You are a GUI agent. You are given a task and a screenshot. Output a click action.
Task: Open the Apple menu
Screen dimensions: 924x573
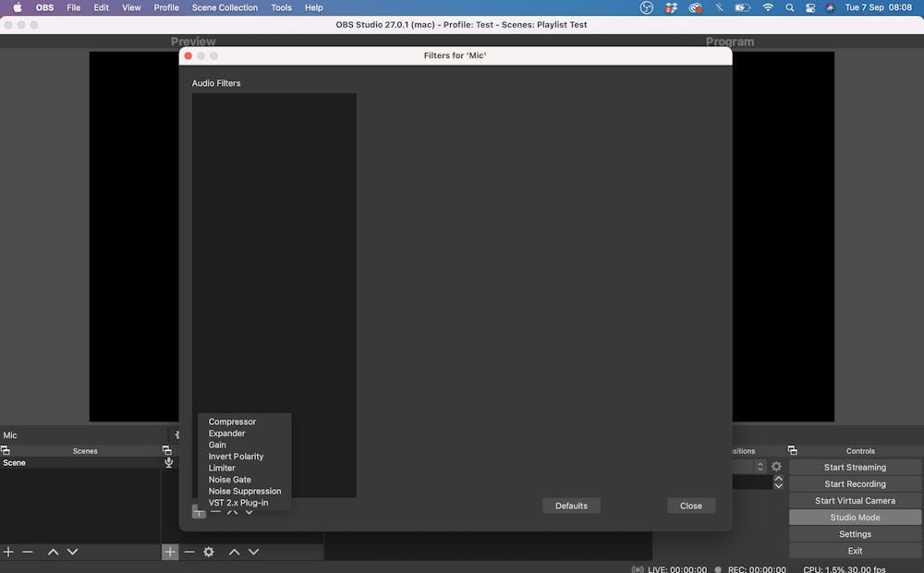pos(17,7)
